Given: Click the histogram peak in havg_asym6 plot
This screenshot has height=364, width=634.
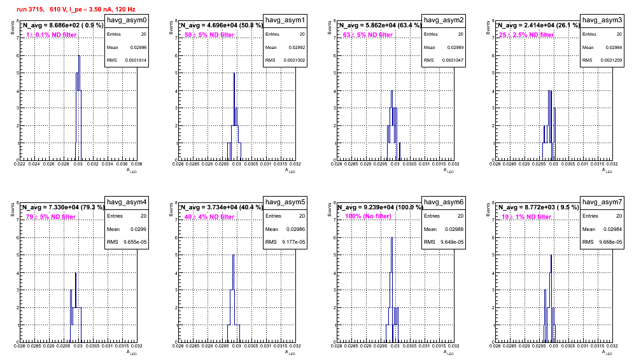Looking at the screenshot, I should click(x=392, y=238).
